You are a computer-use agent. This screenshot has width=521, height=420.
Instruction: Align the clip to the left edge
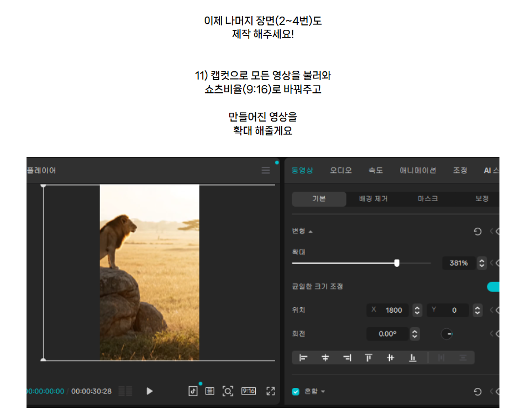pos(303,358)
